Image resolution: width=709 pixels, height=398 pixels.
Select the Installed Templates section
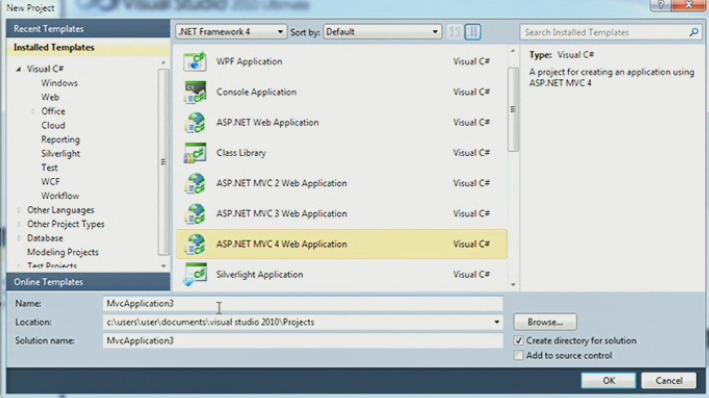click(x=88, y=47)
